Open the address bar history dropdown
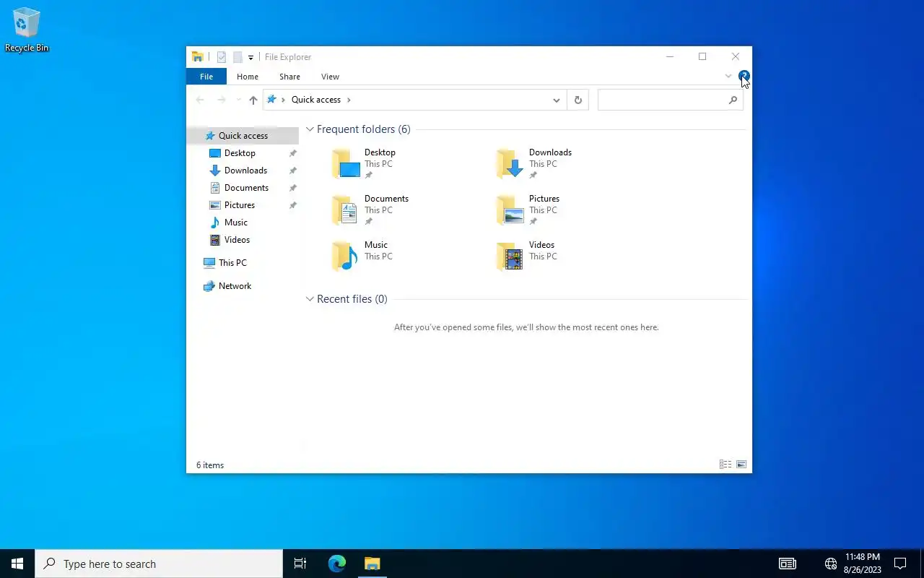This screenshot has height=578, width=924. click(x=557, y=100)
